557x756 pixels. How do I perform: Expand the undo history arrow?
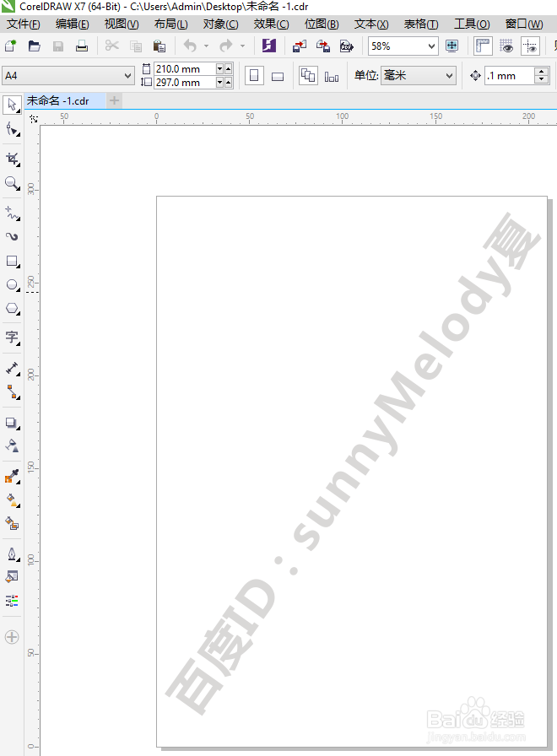[207, 46]
